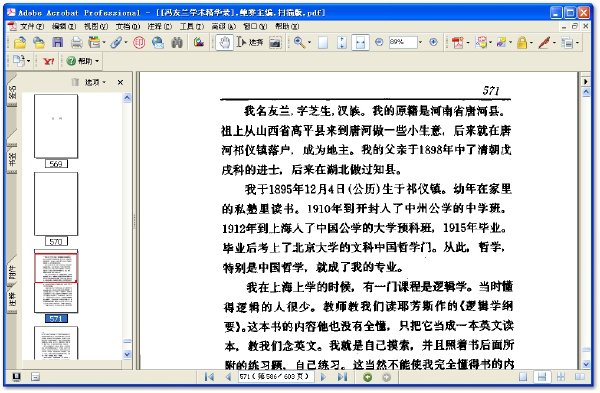Viewport: 600px width, 393px height.
Task: Open the 工具(T) menu
Action: (192, 26)
